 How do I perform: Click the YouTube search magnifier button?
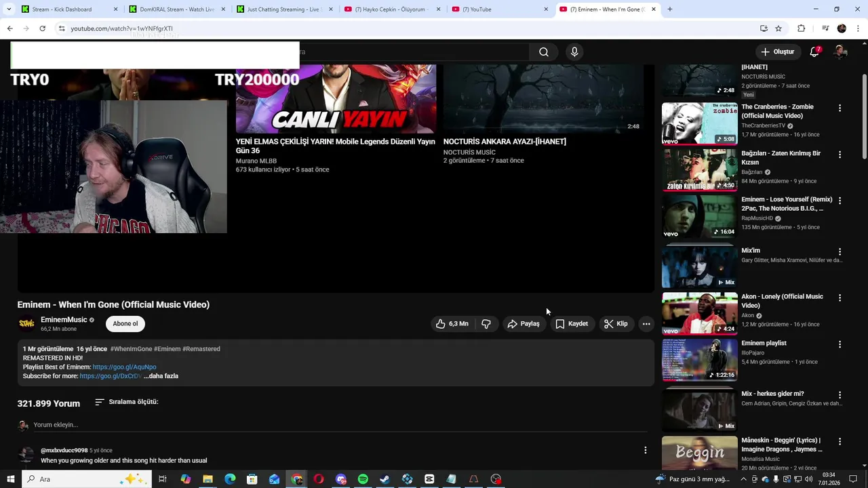pyautogui.click(x=544, y=52)
